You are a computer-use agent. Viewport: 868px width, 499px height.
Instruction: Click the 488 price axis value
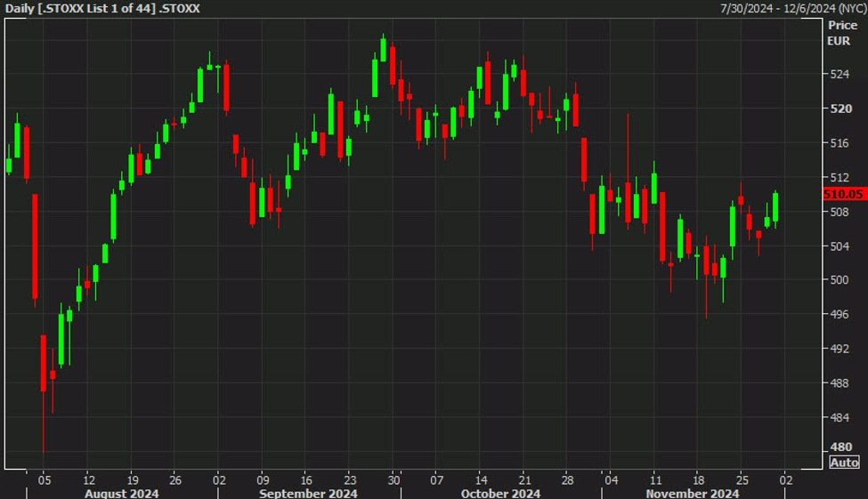(840, 382)
